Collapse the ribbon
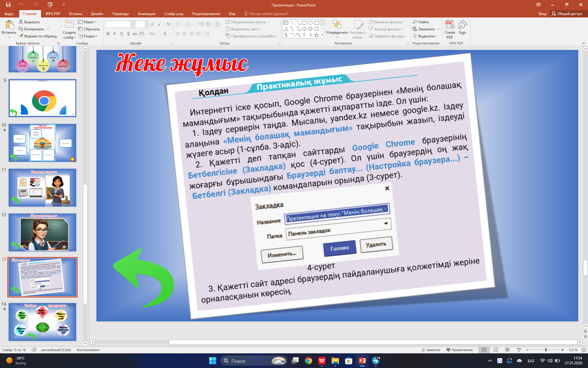The width and height of the screenshot is (588, 368). 583,43
